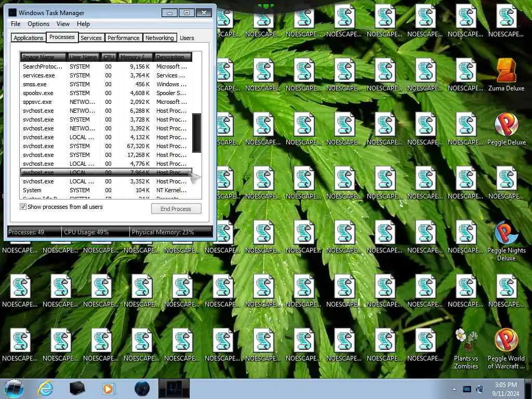Click the Task Manager title bar icon

(12, 12)
